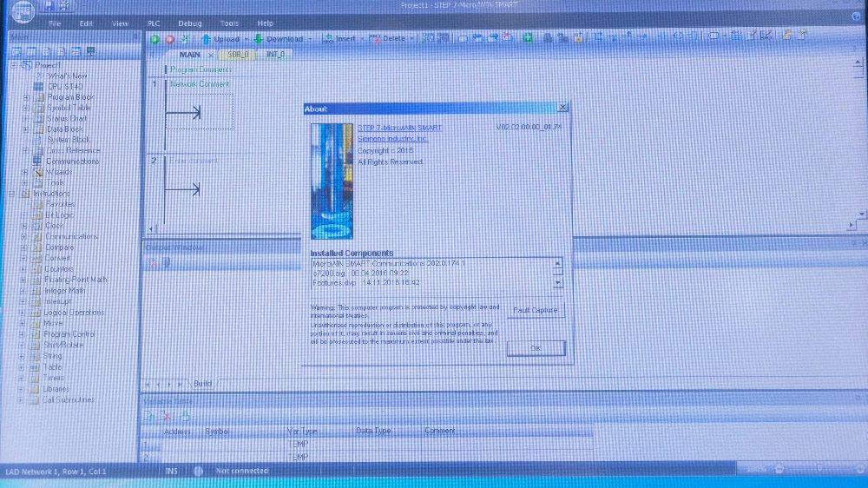Click the red Stop PLC toolbar icon
Screen dimensions: 868x488
coord(169,39)
